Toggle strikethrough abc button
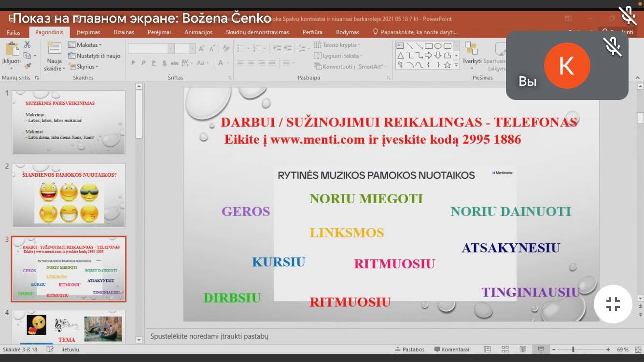 (x=175, y=63)
